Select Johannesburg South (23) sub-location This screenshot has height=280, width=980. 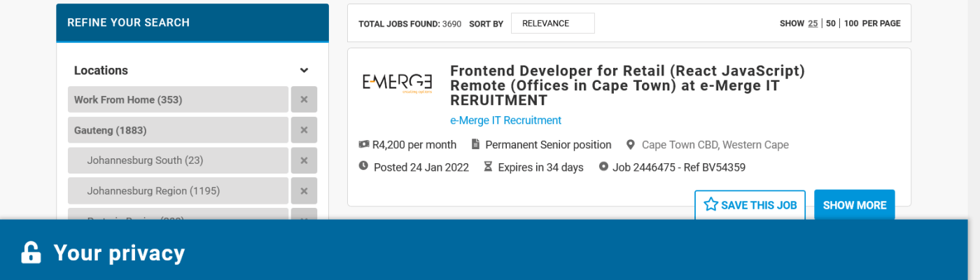[x=178, y=160]
